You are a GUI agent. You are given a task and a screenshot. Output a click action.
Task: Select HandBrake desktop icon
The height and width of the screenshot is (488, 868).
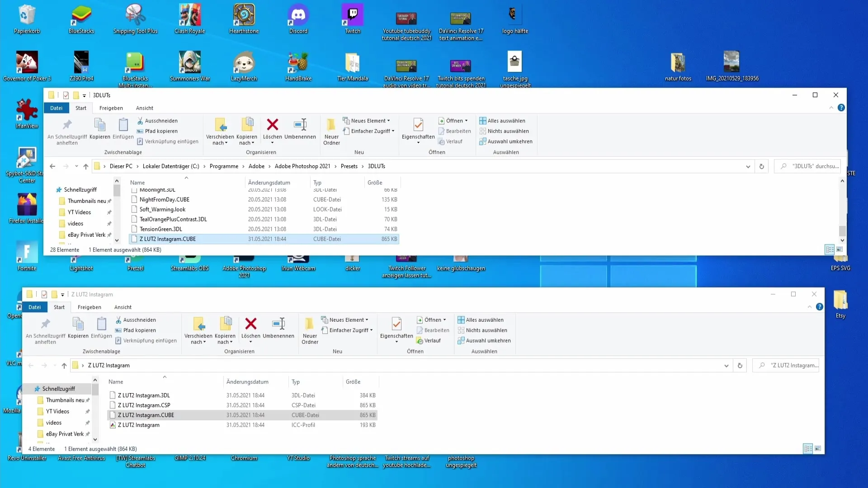[298, 66]
